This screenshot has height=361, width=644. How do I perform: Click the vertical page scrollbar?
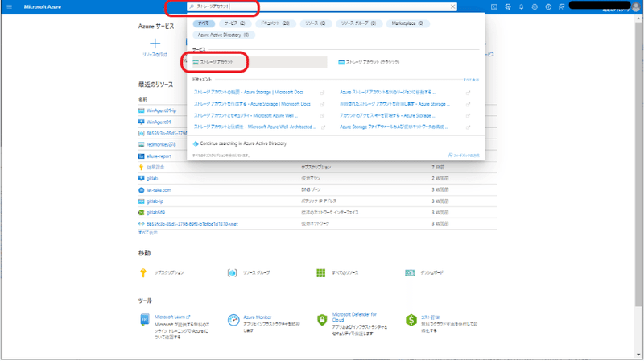(638, 164)
